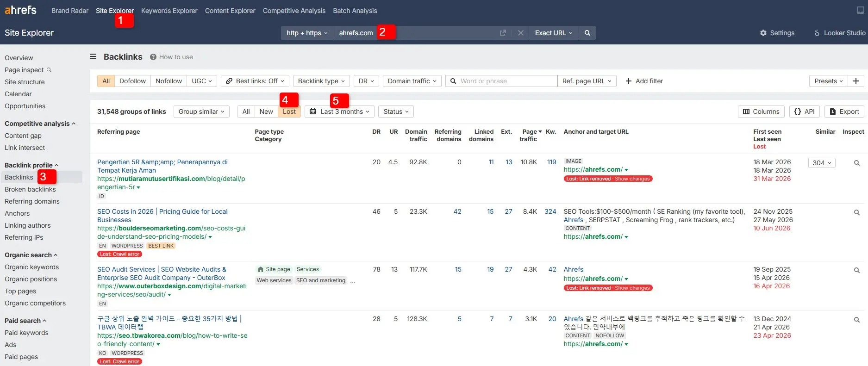Go to Broken backlinks in sidebar
Viewport: 868px width, 366px height.
click(30, 189)
